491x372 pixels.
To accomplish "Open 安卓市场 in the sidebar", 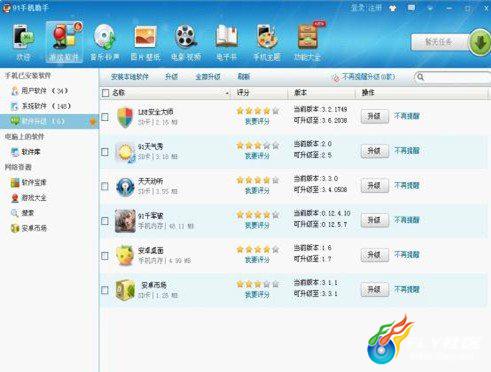I will [29, 228].
